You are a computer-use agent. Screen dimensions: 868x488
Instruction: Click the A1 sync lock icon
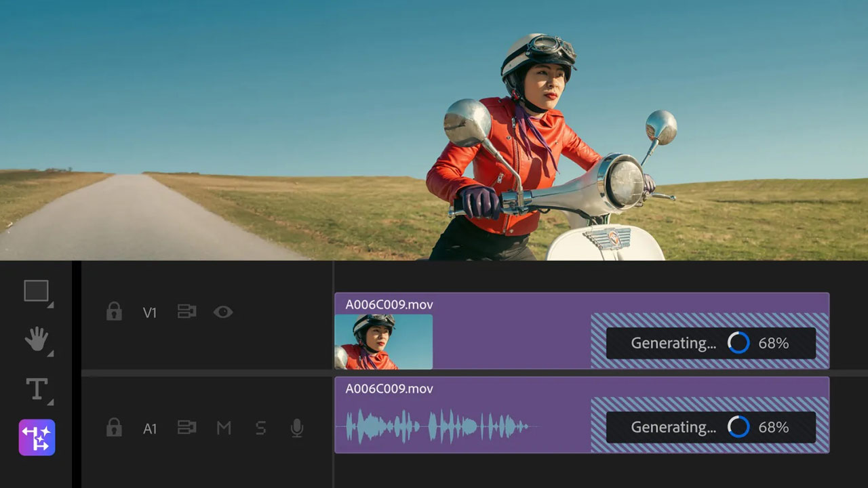pos(186,428)
